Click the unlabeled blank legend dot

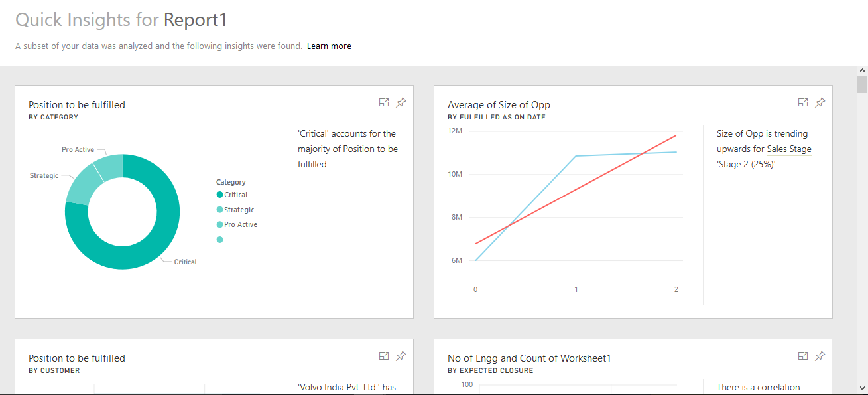(x=219, y=240)
